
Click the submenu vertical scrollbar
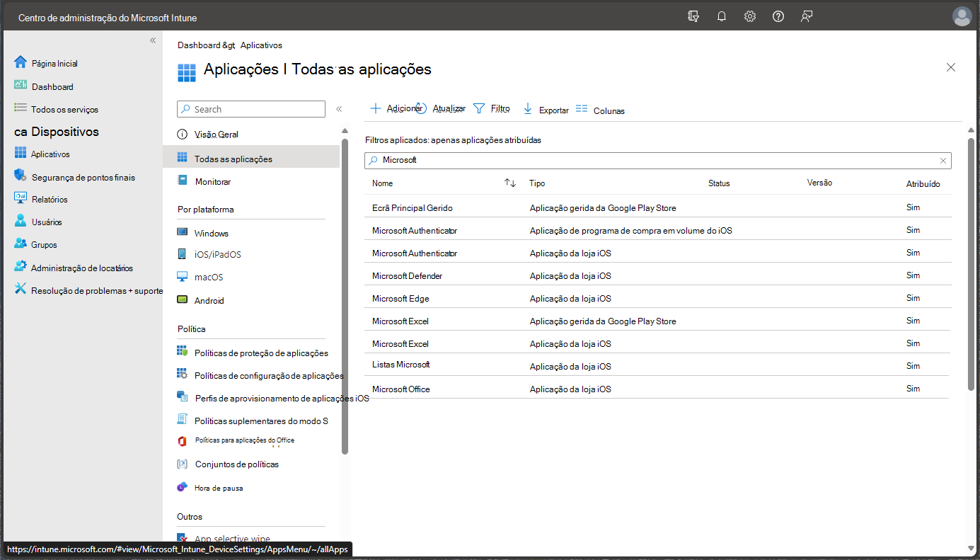pyautogui.click(x=345, y=296)
